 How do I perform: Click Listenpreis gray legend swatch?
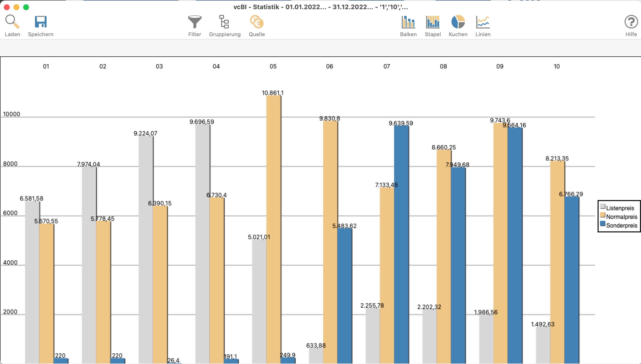(602, 207)
